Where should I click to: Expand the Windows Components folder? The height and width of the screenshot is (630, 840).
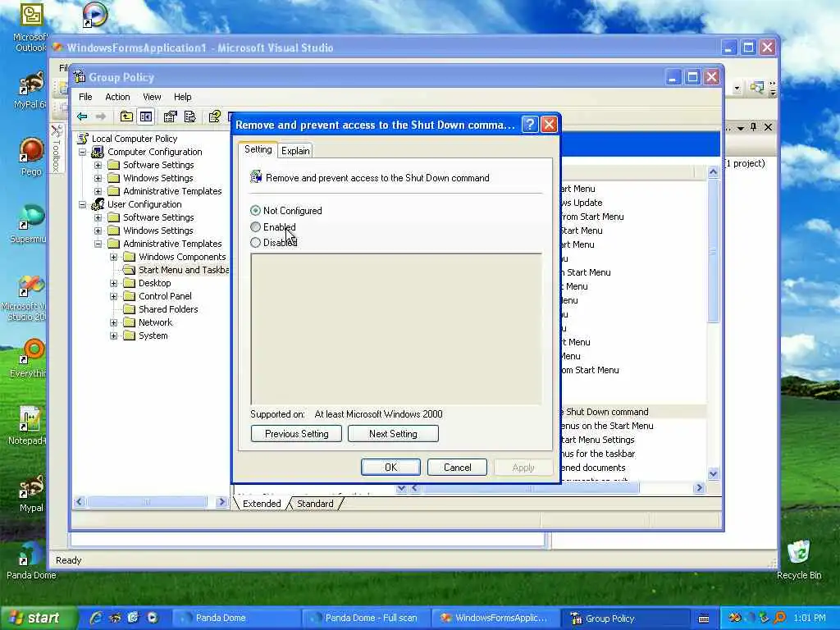[x=113, y=257]
